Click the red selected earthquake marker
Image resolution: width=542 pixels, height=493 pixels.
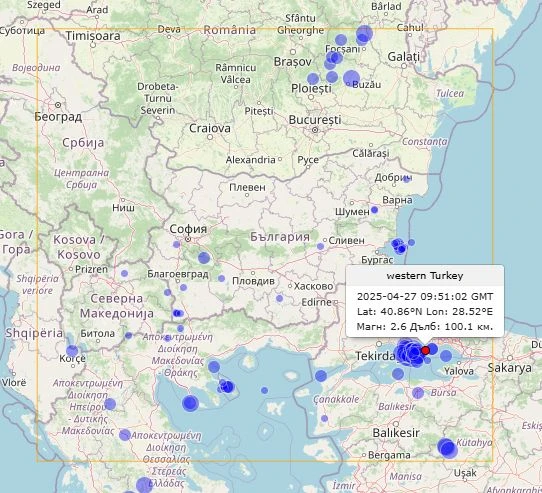[x=426, y=350]
